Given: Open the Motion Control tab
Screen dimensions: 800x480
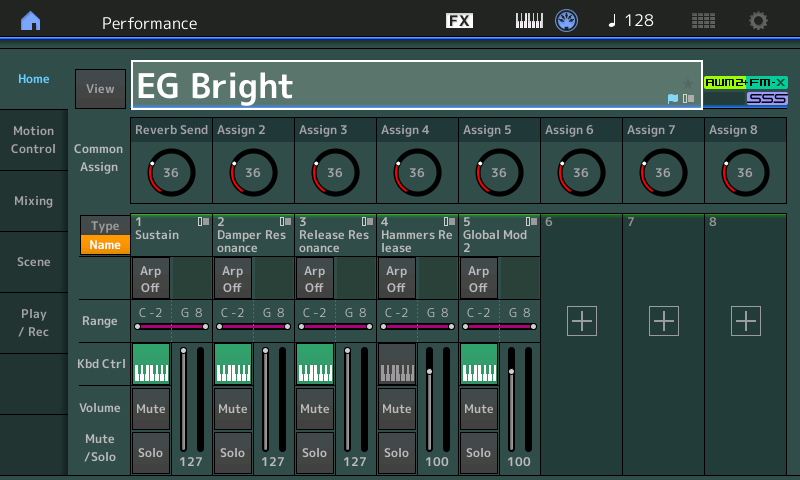Looking at the screenshot, I should [34, 140].
